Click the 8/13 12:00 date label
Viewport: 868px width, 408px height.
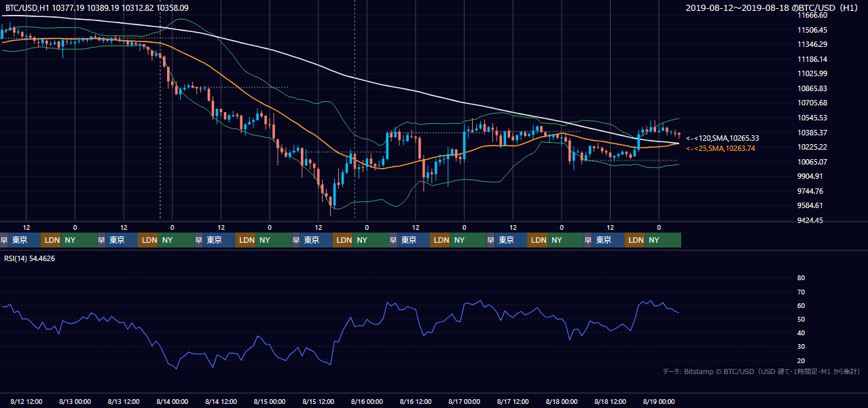(124, 401)
